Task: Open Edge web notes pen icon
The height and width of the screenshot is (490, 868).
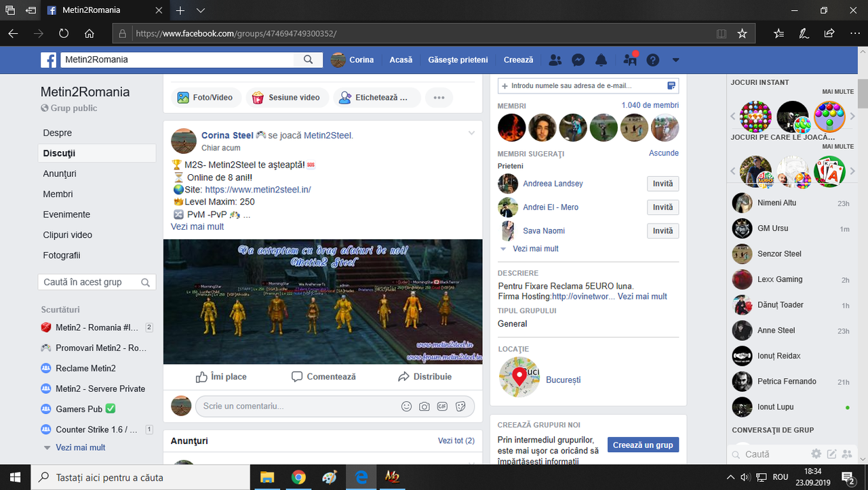Action: point(804,33)
